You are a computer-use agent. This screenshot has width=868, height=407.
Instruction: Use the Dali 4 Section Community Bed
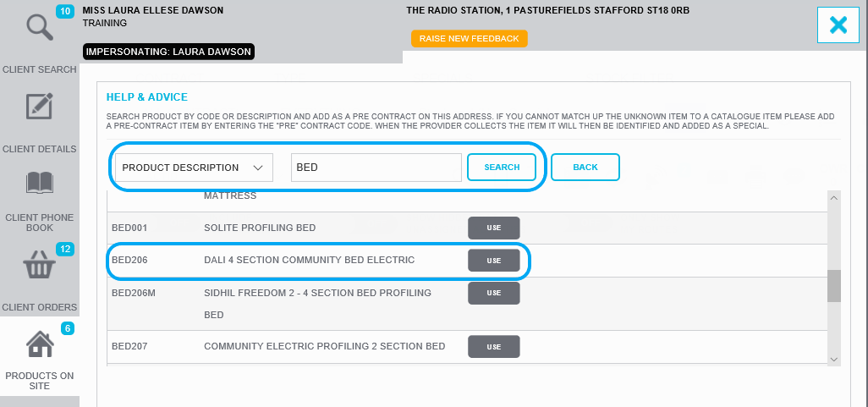tap(493, 261)
